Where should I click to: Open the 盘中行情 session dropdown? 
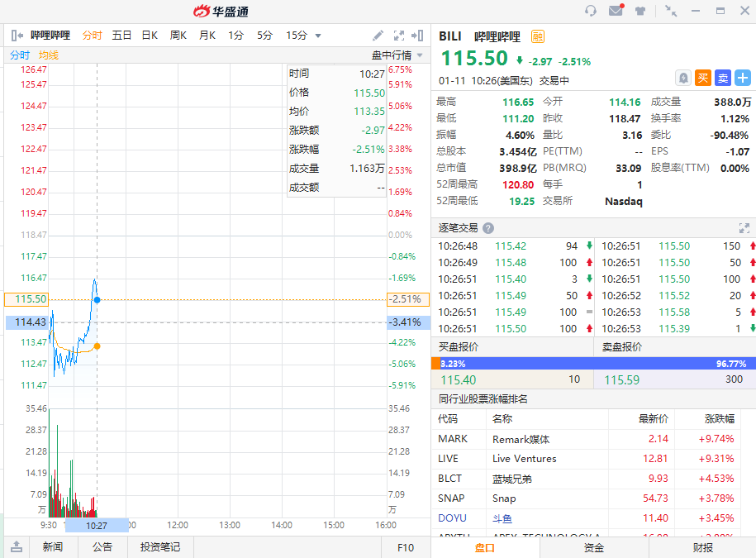tap(397, 55)
